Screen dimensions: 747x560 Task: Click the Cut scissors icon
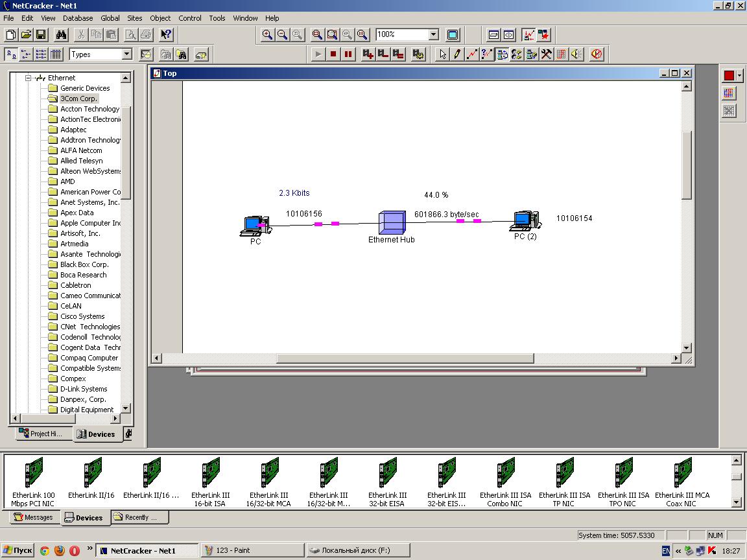point(81,35)
